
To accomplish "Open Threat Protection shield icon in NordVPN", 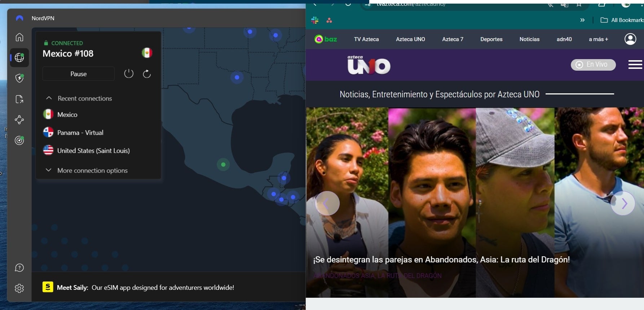I will pyautogui.click(x=19, y=78).
